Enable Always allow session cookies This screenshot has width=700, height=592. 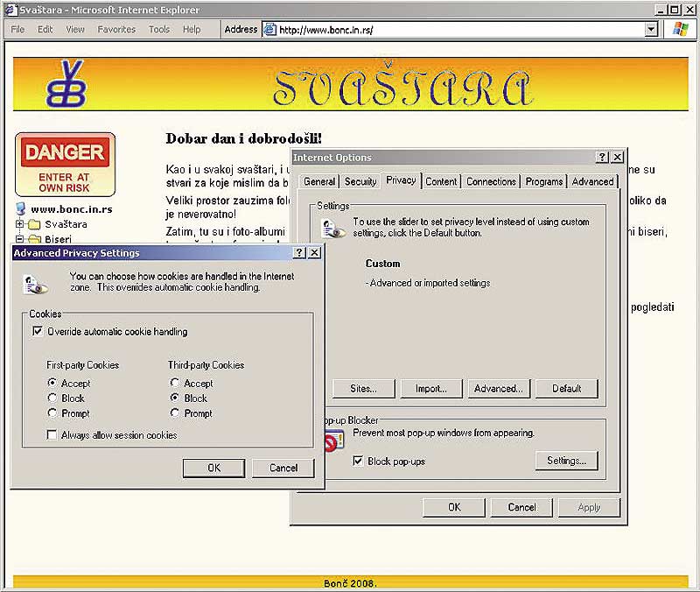[52, 434]
